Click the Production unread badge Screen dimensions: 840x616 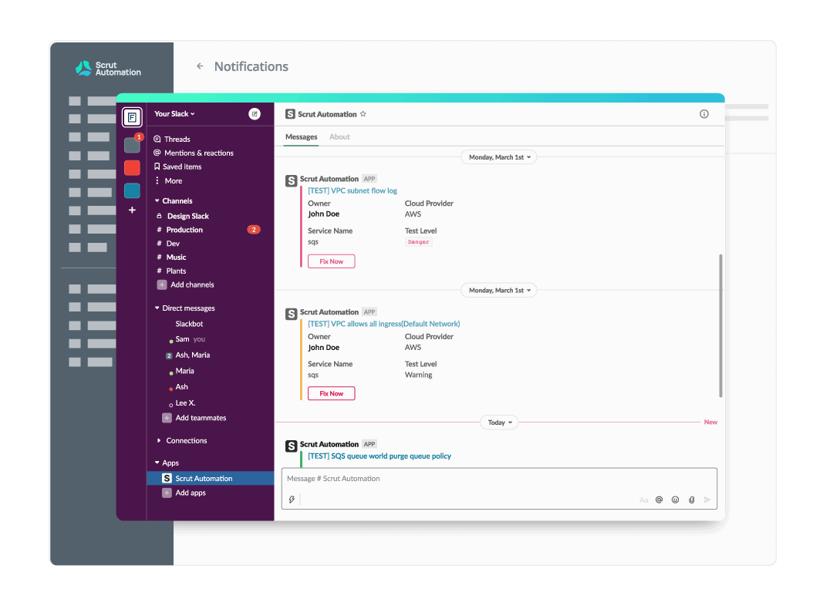point(254,230)
